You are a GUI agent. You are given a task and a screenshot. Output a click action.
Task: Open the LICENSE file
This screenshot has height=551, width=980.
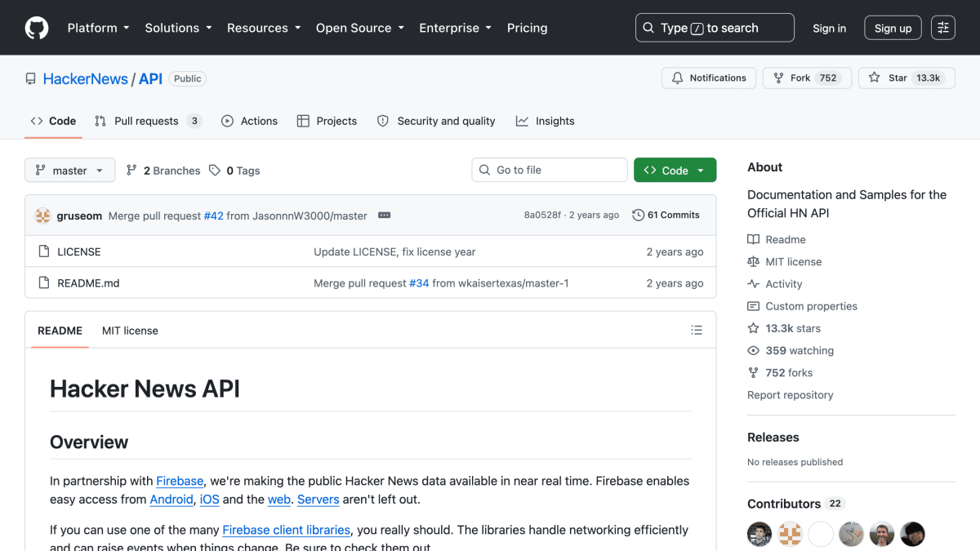click(x=79, y=251)
